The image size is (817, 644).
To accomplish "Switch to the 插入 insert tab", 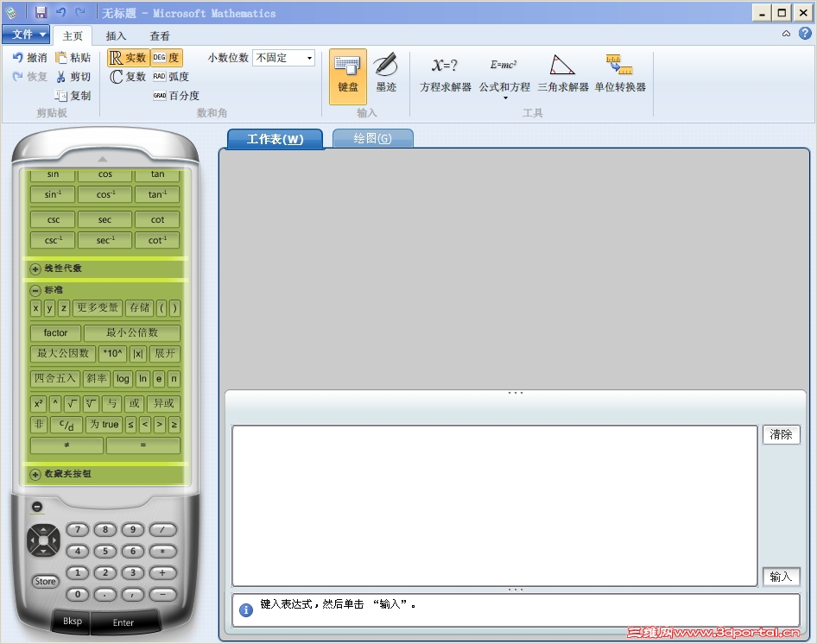I will pyautogui.click(x=116, y=36).
